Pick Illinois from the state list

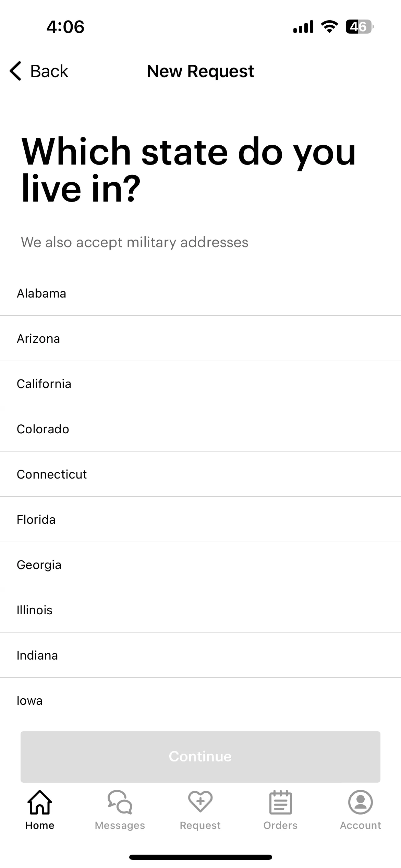click(200, 610)
